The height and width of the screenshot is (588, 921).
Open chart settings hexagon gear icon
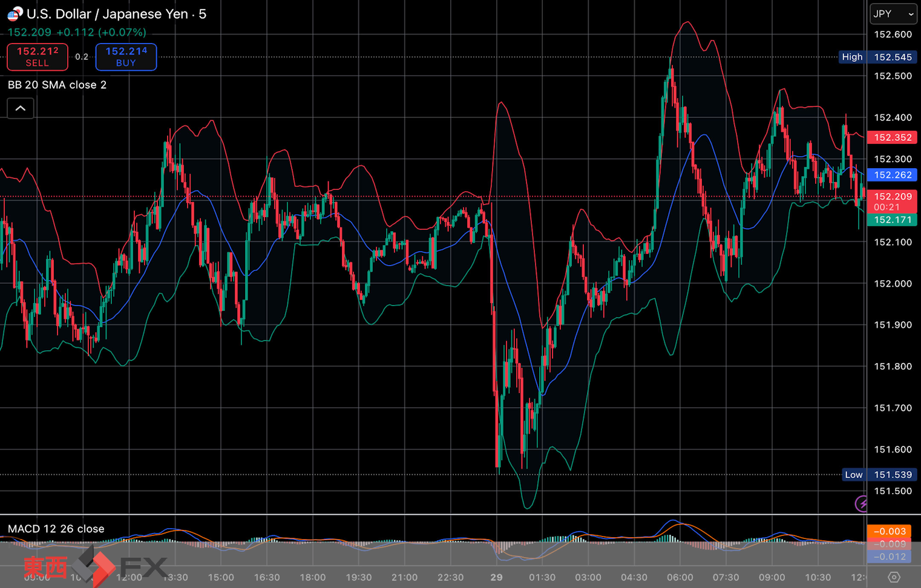pyautogui.click(x=893, y=577)
